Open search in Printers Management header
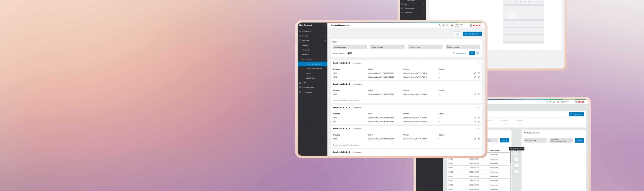Image resolution: width=644 pixels, height=191 pixels. click(440, 25)
